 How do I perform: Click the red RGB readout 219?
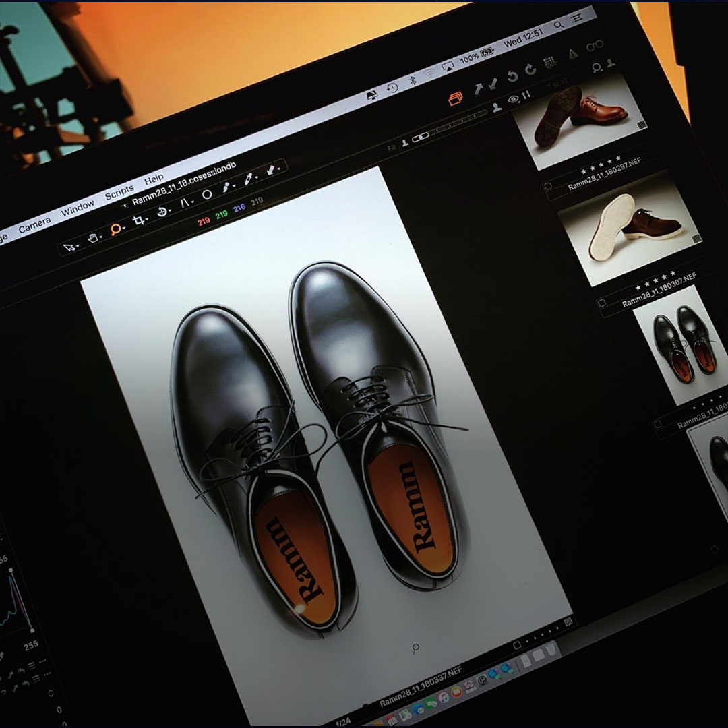[204, 222]
